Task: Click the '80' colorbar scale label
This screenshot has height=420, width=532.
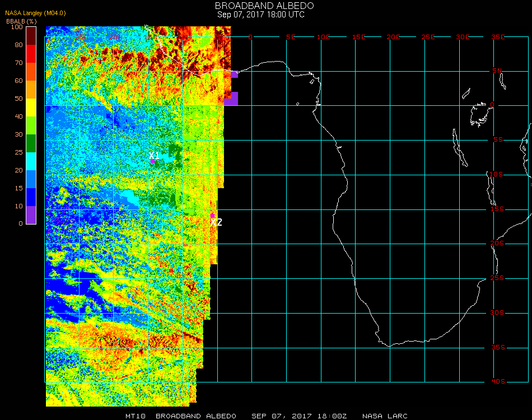Action: pos(18,45)
